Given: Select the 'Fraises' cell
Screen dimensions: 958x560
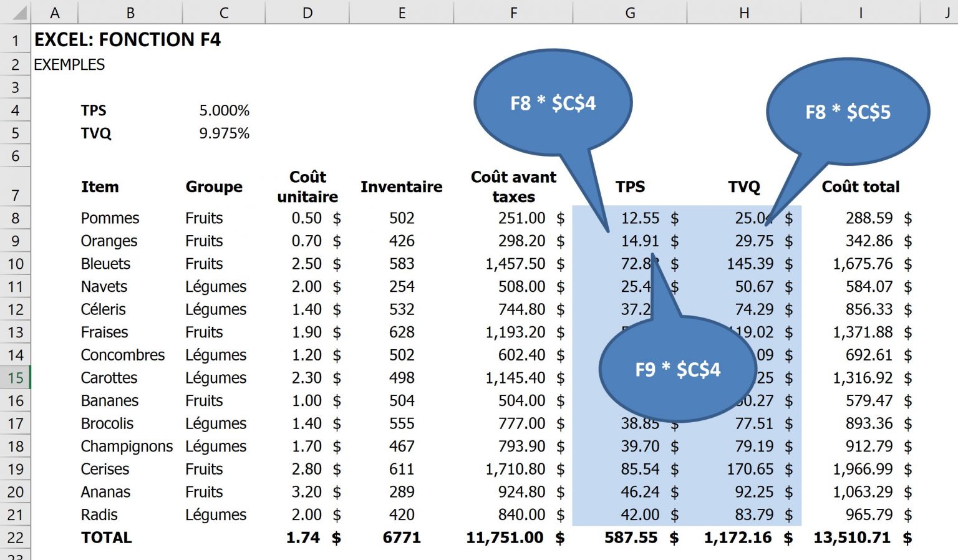Looking at the screenshot, I should point(130,332).
